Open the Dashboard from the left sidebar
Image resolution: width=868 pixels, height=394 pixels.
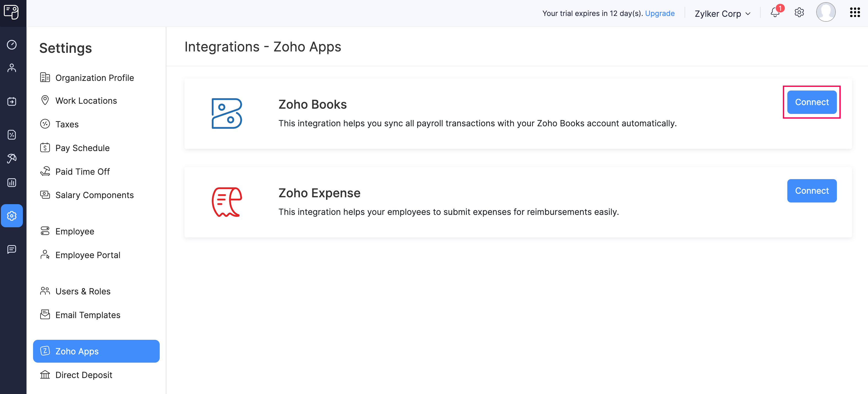[12, 45]
